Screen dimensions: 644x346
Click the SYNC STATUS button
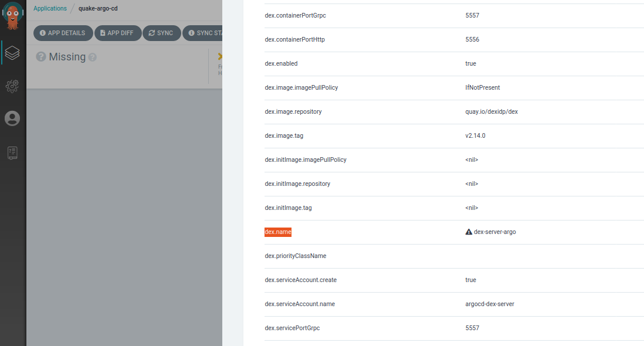[203, 33]
